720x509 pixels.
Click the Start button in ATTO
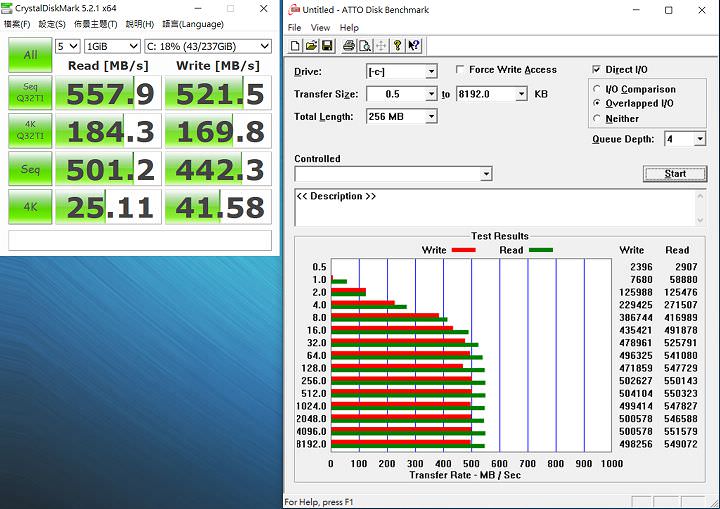pyautogui.click(x=675, y=174)
